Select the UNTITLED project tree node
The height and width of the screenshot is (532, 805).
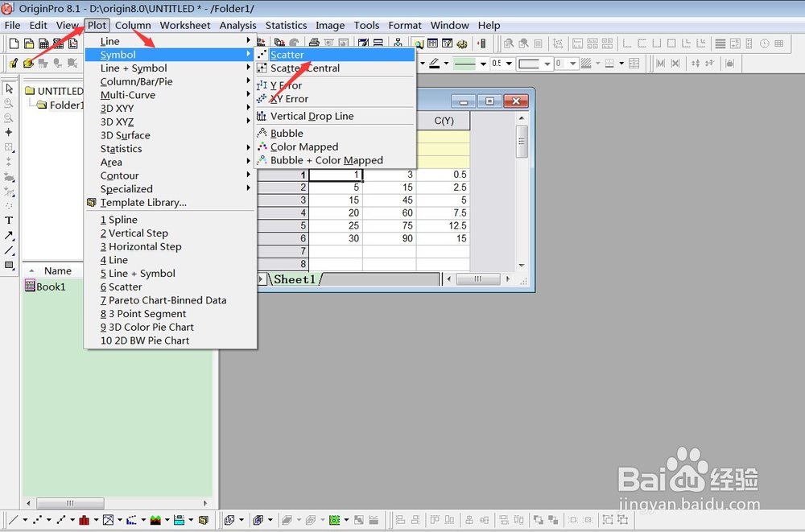(x=60, y=91)
